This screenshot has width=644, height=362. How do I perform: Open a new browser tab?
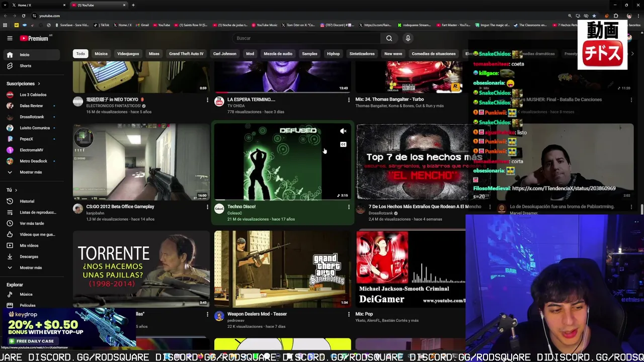(133, 5)
